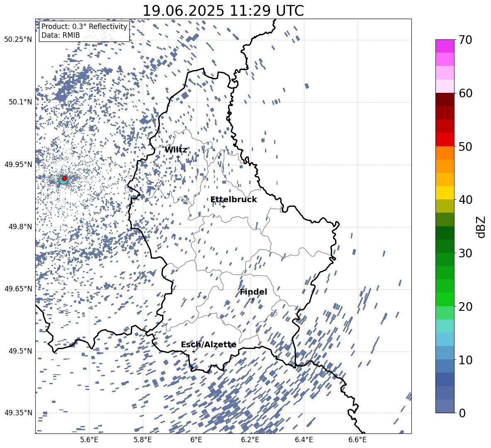Click the colorbar tick label 40
The width and height of the screenshot is (491, 448).
465,200
